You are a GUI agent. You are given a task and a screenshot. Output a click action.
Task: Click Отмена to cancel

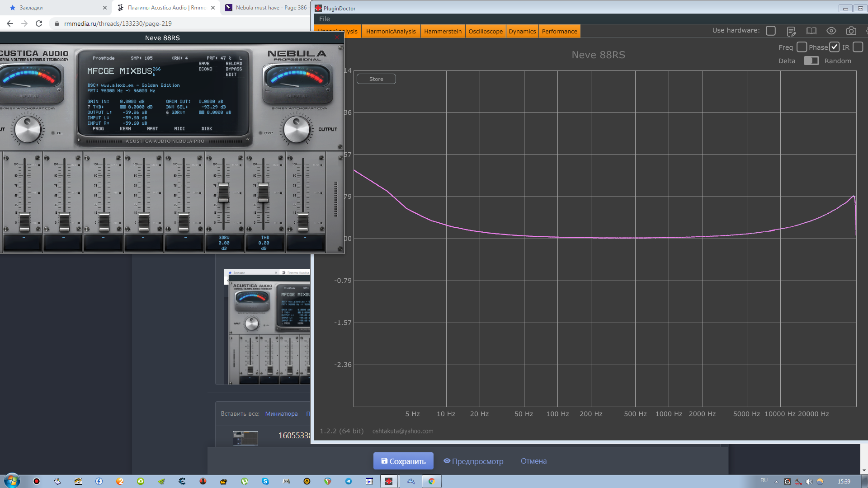point(533,461)
